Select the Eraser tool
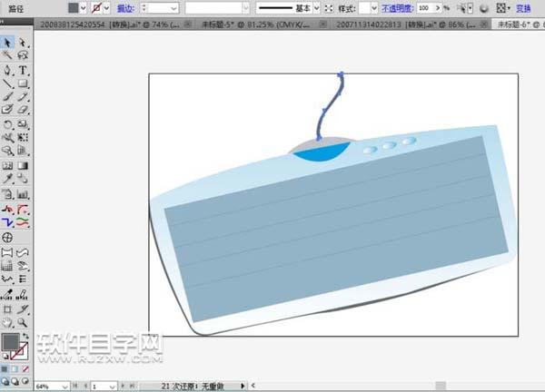 23,110
